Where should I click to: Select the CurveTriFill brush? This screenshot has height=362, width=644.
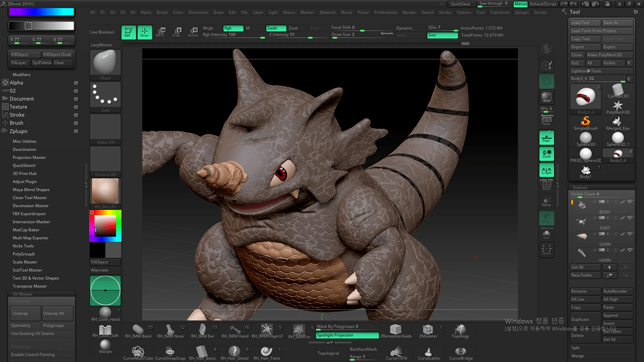tap(397, 353)
